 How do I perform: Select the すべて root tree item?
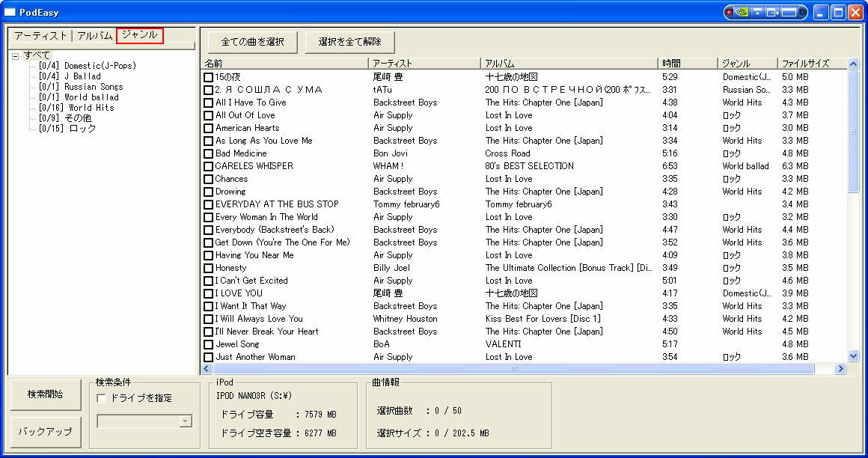click(x=37, y=55)
